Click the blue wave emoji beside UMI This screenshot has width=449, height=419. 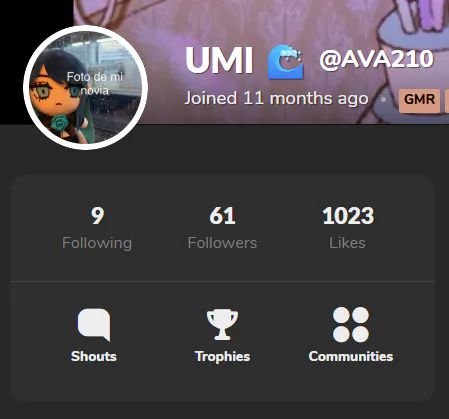tap(286, 62)
